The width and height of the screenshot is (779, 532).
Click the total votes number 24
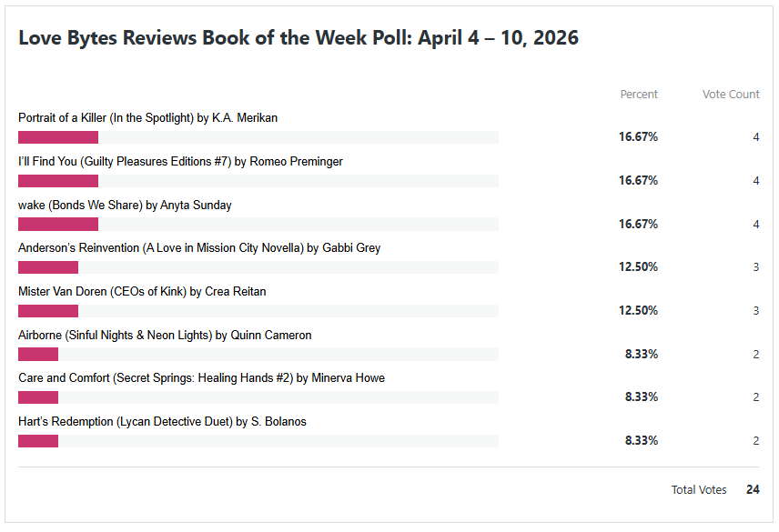[753, 490]
